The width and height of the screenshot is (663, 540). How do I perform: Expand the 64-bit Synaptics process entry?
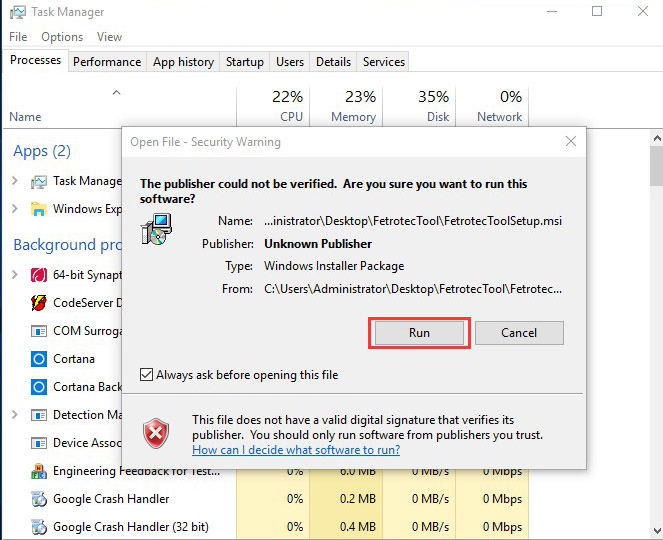[15, 275]
